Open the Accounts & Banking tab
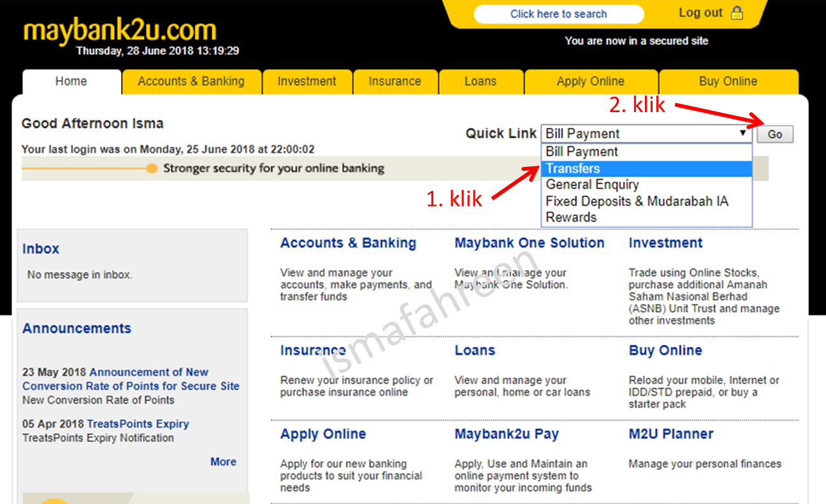This screenshot has width=826, height=504. tap(191, 82)
